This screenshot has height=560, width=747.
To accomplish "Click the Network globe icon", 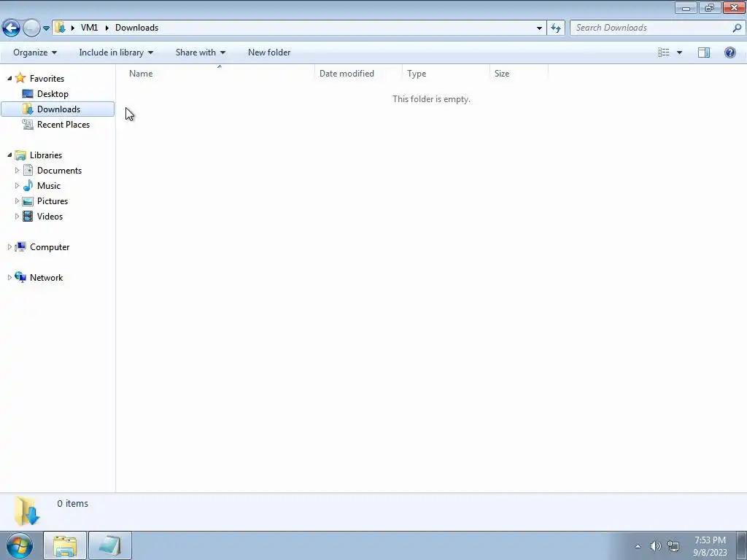I will (20, 277).
